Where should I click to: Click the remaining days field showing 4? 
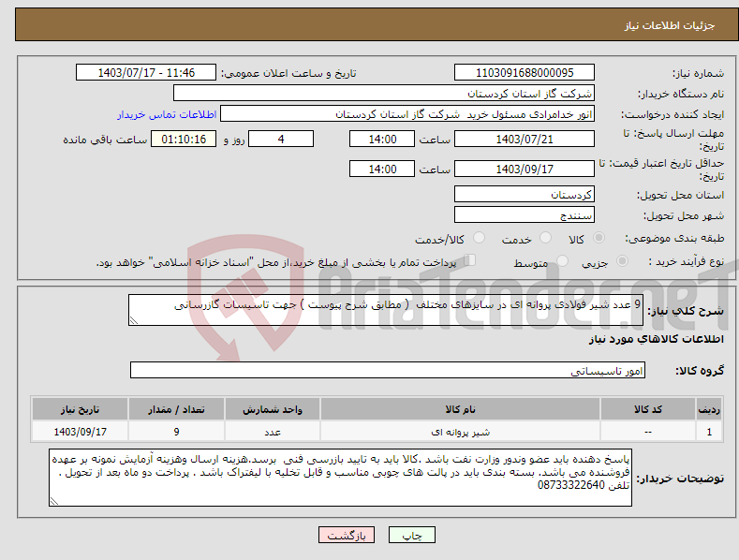(281, 139)
